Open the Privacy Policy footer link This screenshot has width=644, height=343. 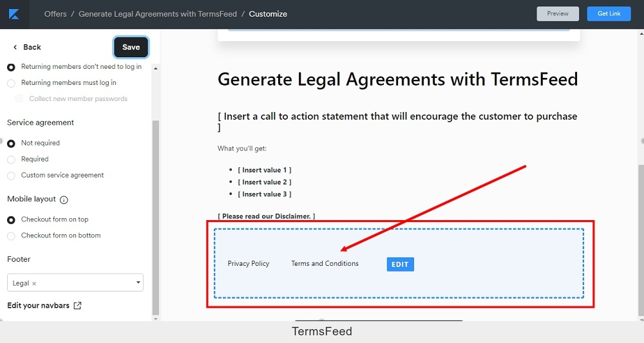249,263
